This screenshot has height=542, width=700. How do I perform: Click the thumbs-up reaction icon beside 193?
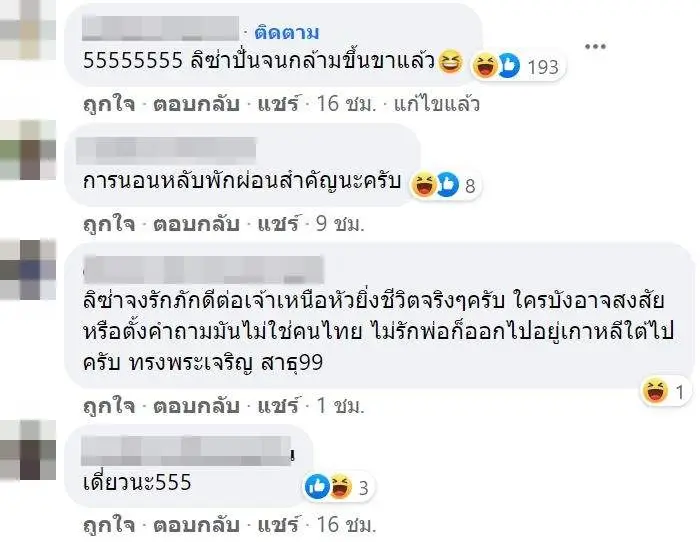tap(509, 65)
